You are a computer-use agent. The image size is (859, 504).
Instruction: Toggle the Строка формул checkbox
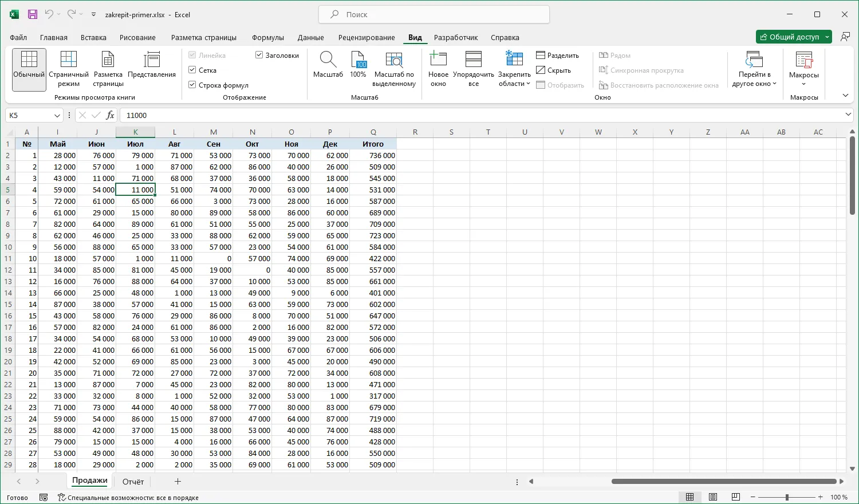pyautogui.click(x=192, y=85)
